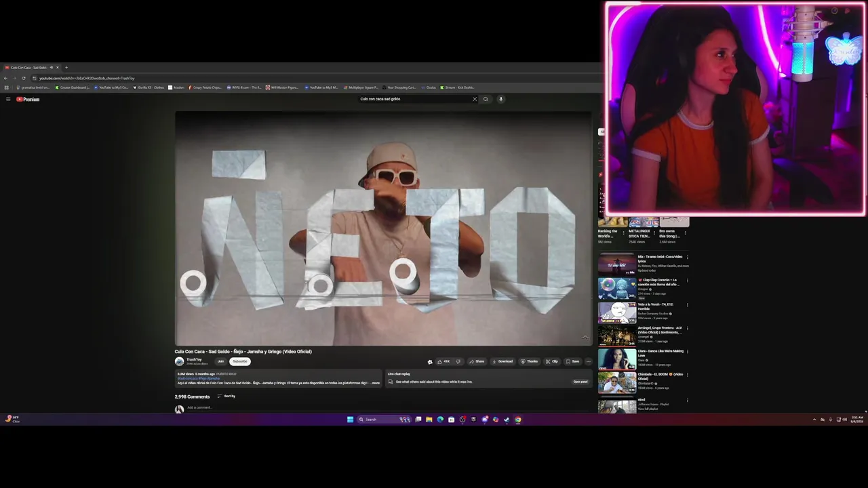Screen dimensions: 868x488
Task: Like the video (41K thumbs up)
Action: tap(443, 361)
